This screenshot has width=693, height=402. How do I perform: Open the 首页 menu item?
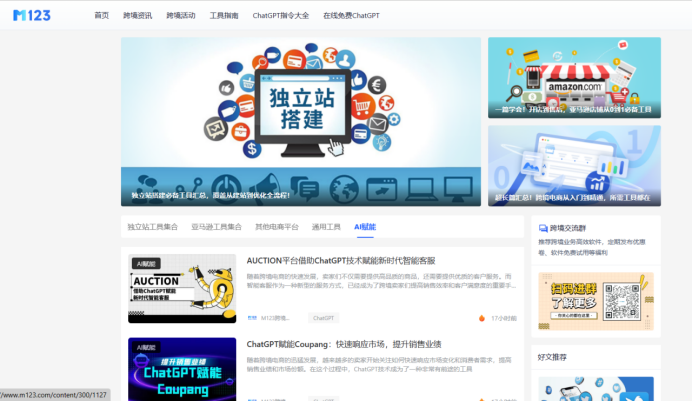[x=102, y=15]
